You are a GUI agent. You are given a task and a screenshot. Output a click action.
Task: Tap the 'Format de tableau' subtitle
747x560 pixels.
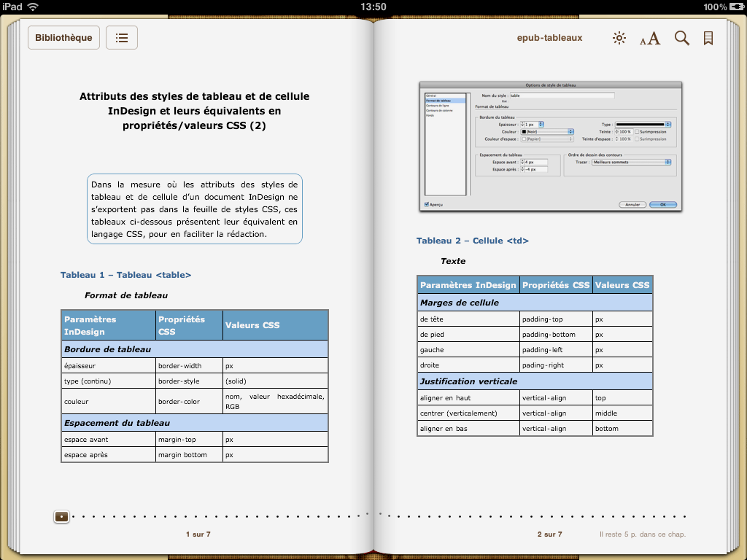point(126,295)
